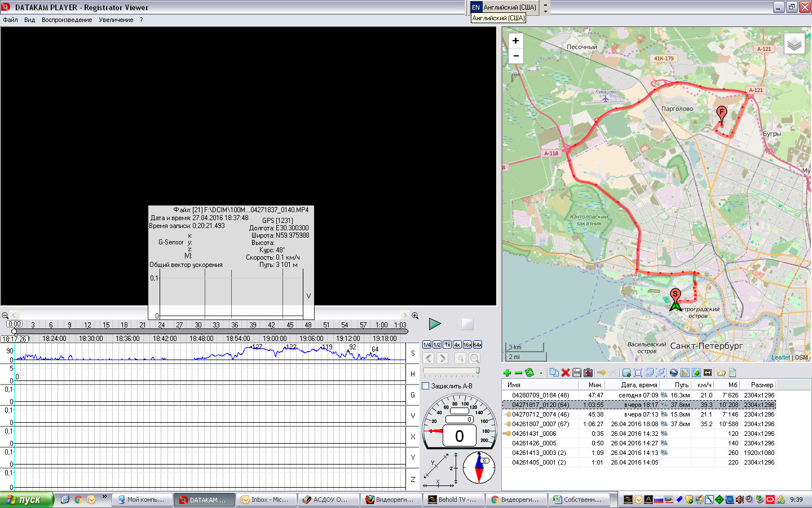Screen dimensions: 812x508
Task: Click the gold key protect icon
Action: (x=601, y=373)
